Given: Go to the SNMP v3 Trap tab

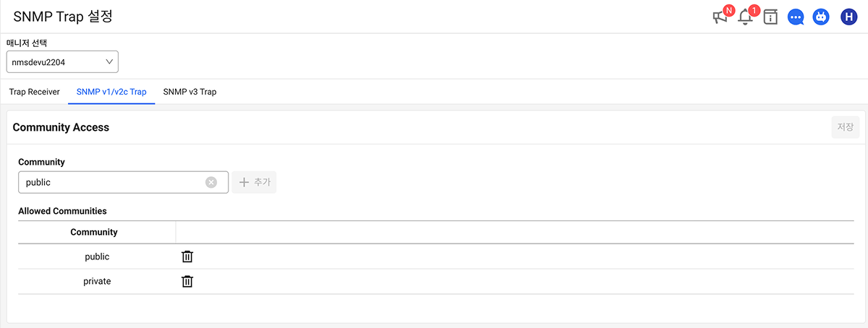Looking at the screenshot, I should (x=190, y=92).
